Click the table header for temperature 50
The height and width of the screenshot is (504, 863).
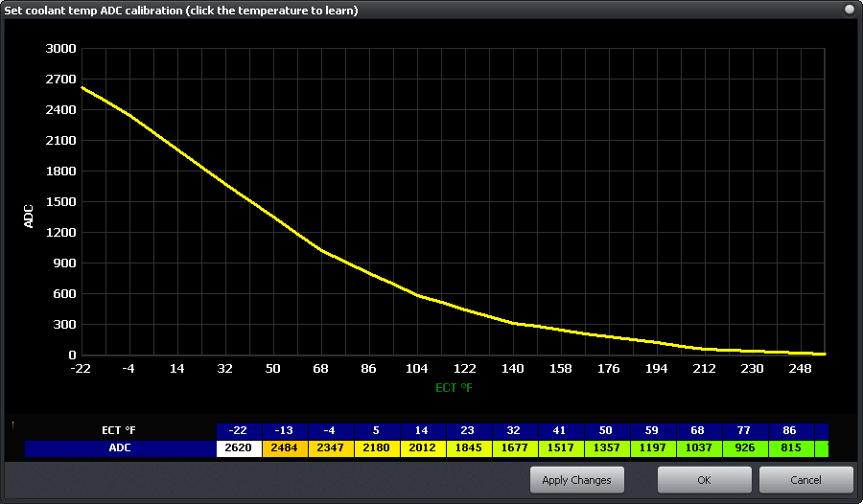pos(607,431)
